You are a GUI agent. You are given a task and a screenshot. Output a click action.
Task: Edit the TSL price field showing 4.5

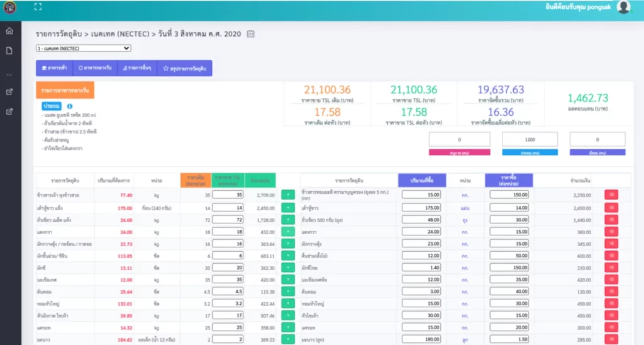point(228,291)
